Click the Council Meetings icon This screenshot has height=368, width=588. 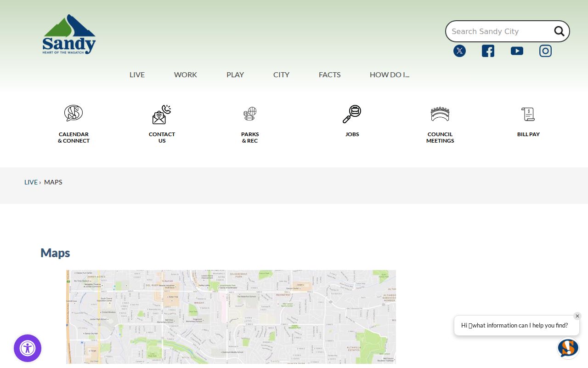point(440,114)
